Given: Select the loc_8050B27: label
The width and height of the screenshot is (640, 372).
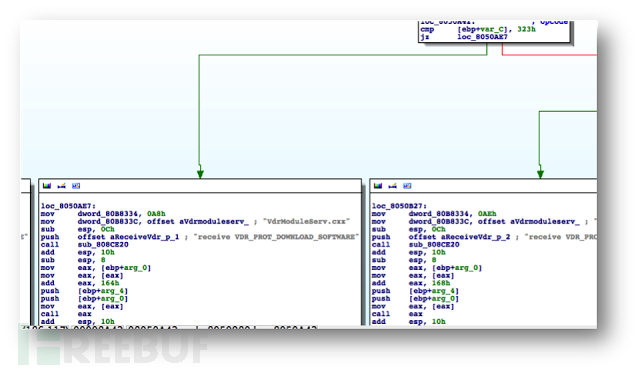Looking at the screenshot, I should pos(399,206).
